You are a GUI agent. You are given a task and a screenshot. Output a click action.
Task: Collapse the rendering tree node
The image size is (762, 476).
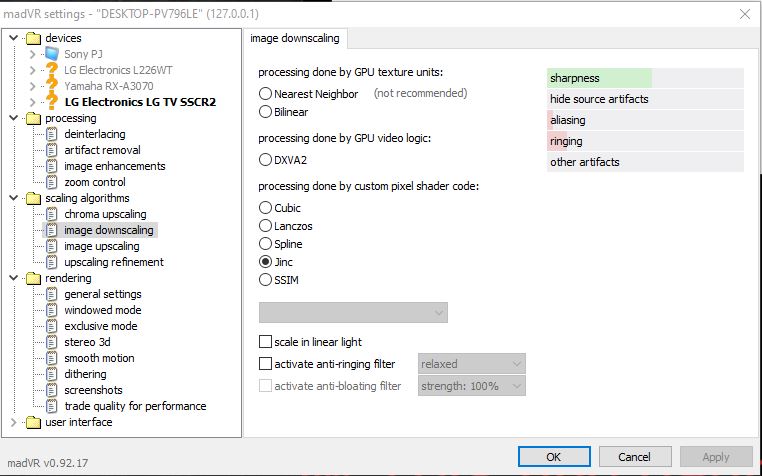tap(14, 279)
